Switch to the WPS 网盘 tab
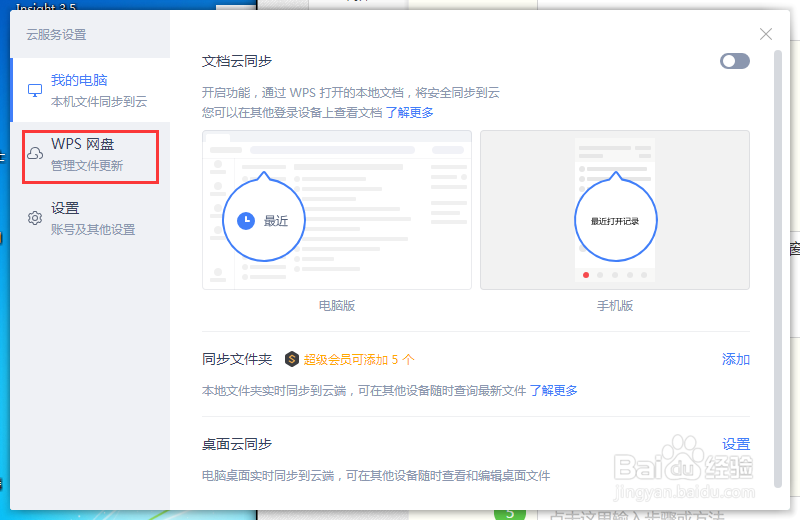This screenshot has width=800, height=520. 90,154
